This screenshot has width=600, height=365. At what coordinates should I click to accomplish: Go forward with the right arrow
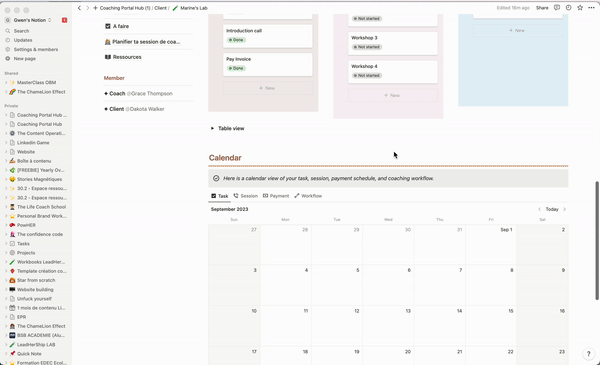(x=87, y=8)
